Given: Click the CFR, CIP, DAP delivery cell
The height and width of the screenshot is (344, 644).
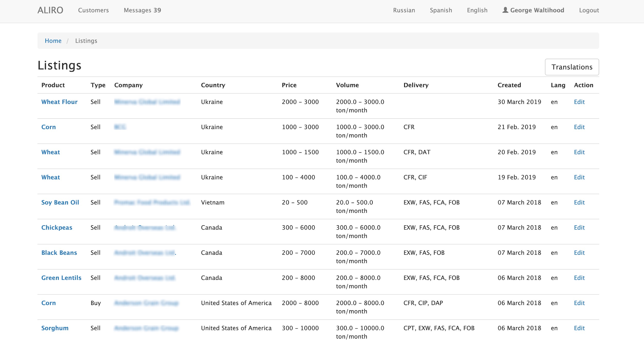Looking at the screenshot, I should pyautogui.click(x=423, y=303).
